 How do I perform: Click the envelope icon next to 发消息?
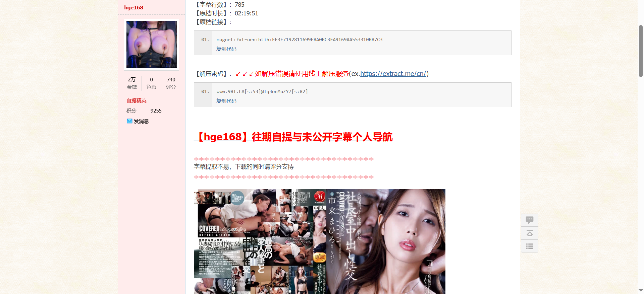pos(129,121)
